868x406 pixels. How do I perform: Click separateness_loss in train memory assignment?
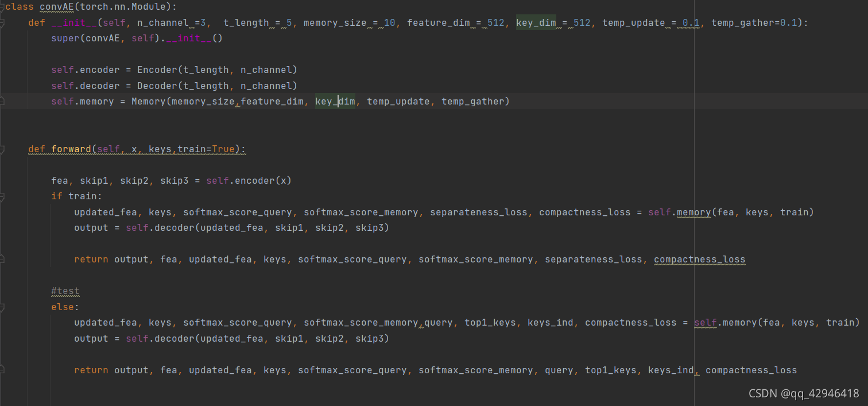(478, 212)
